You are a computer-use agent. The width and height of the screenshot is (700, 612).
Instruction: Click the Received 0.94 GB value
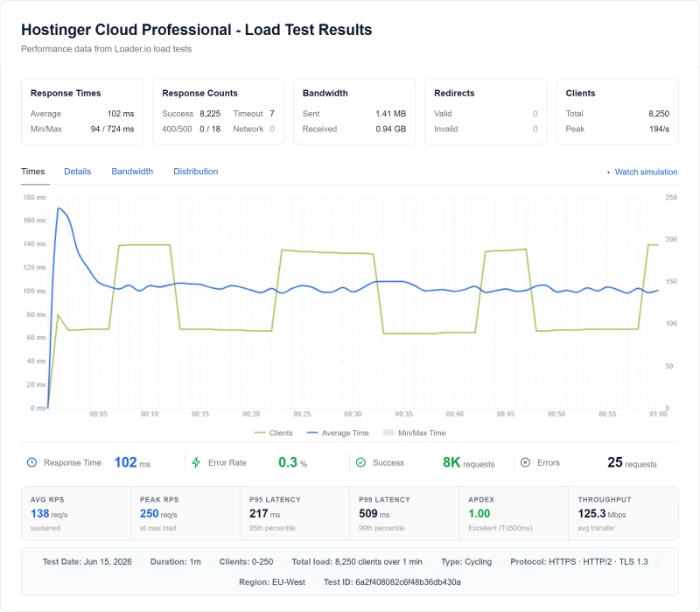(390, 129)
